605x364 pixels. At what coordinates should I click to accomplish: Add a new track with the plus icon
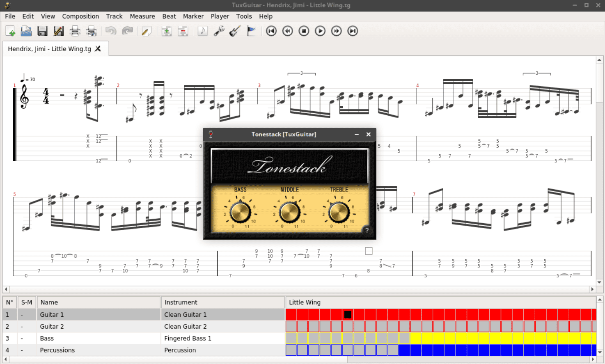coord(167,31)
